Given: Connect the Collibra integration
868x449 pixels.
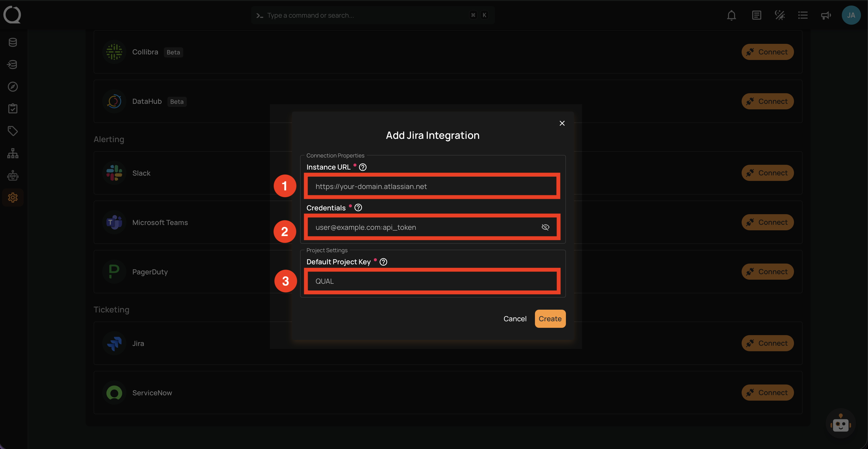Looking at the screenshot, I should [768, 52].
